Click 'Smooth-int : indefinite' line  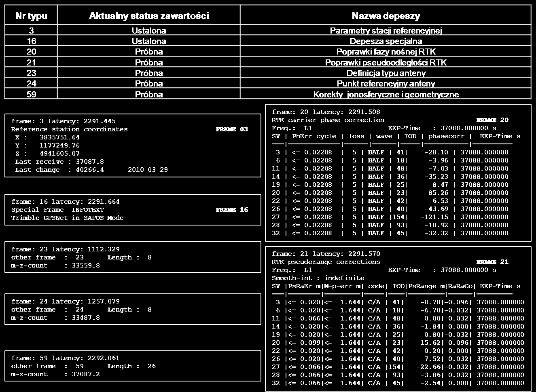click(x=318, y=278)
